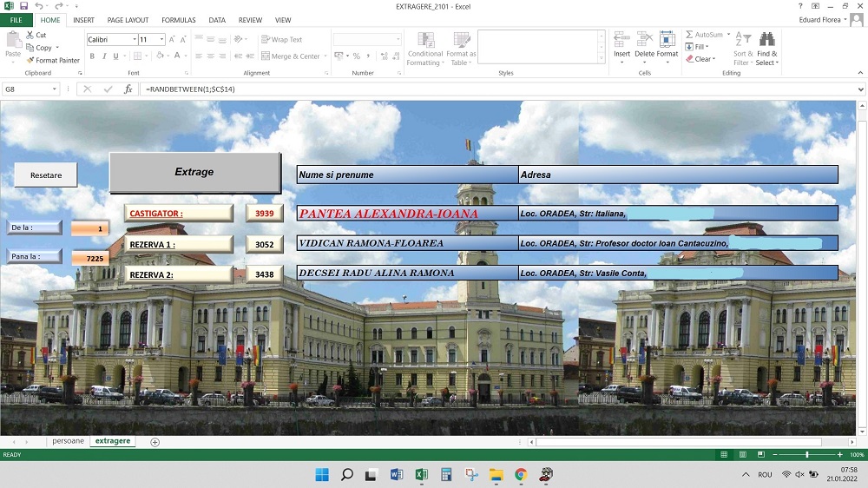The height and width of the screenshot is (488, 868).
Task: Switch to Page Layout view in status bar
Action: [x=740, y=454]
